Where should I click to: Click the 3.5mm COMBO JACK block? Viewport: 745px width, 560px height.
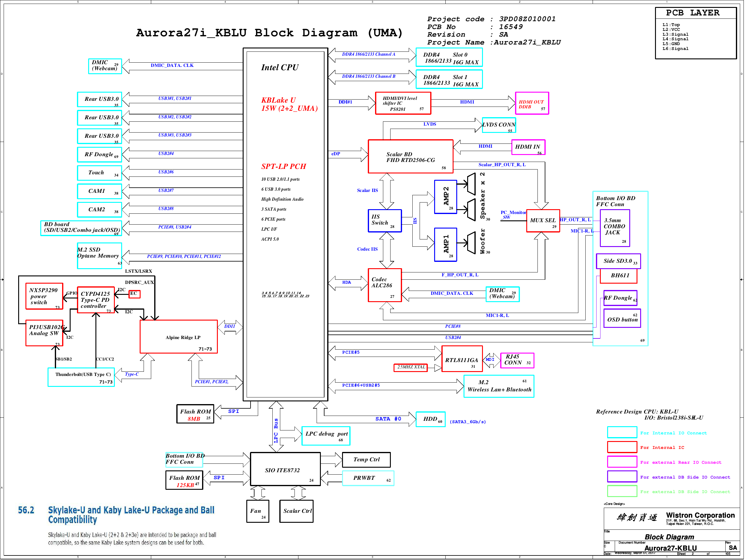[x=615, y=228]
